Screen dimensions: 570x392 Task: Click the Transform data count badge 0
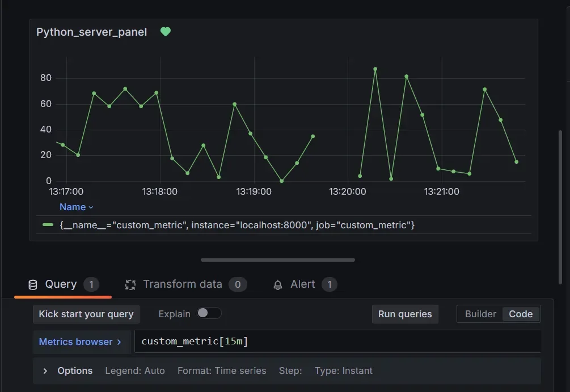coord(238,284)
